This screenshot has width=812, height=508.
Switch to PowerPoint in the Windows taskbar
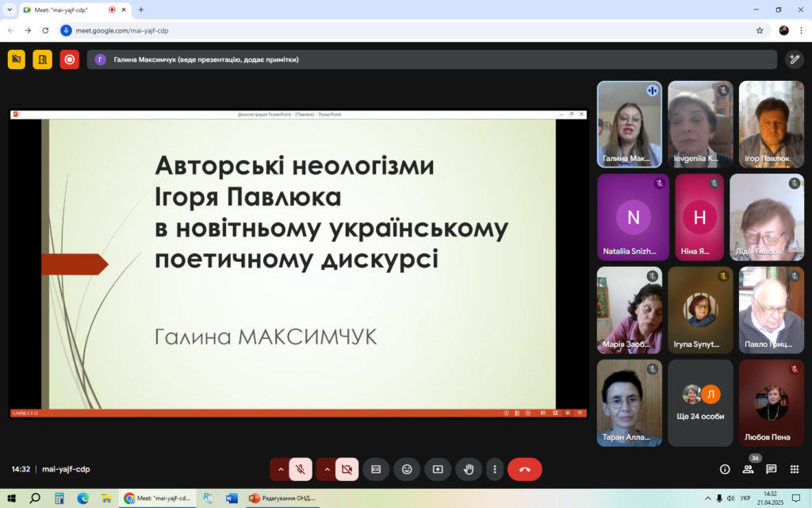coord(282,498)
